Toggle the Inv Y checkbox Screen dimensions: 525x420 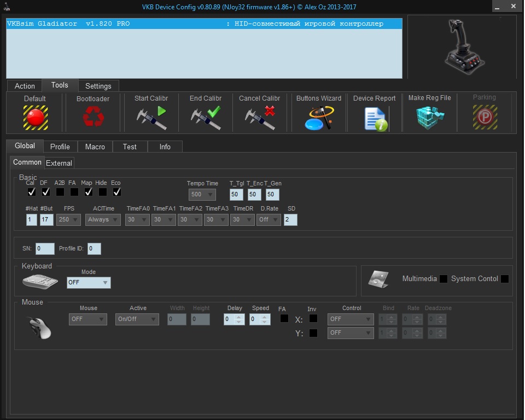click(x=313, y=333)
